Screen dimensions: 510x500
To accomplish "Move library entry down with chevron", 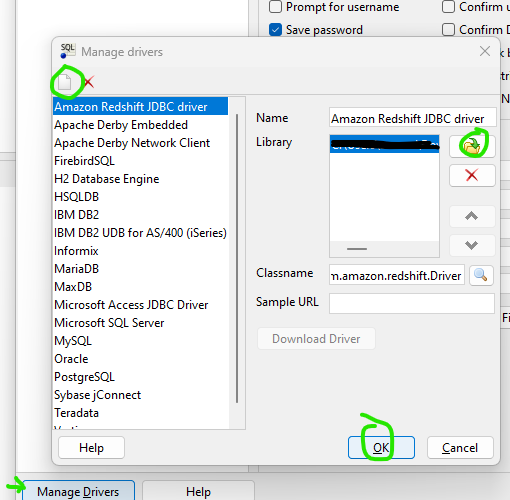I will [x=472, y=245].
